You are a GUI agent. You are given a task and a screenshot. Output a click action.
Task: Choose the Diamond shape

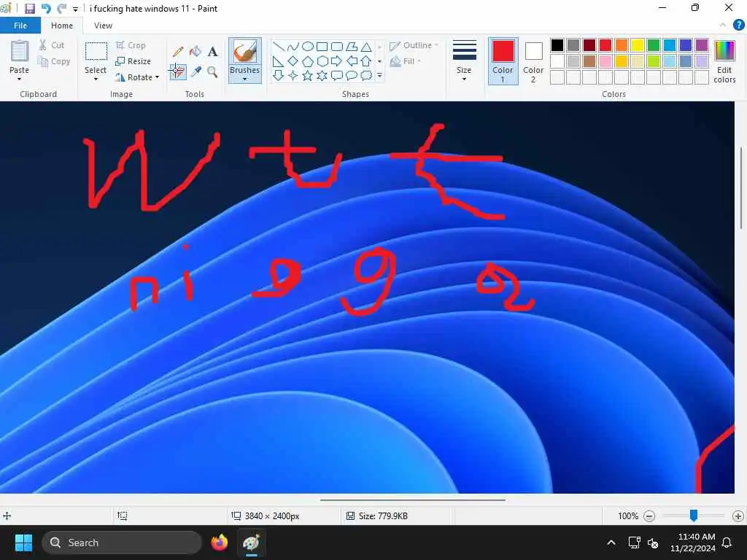click(x=293, y=61)
